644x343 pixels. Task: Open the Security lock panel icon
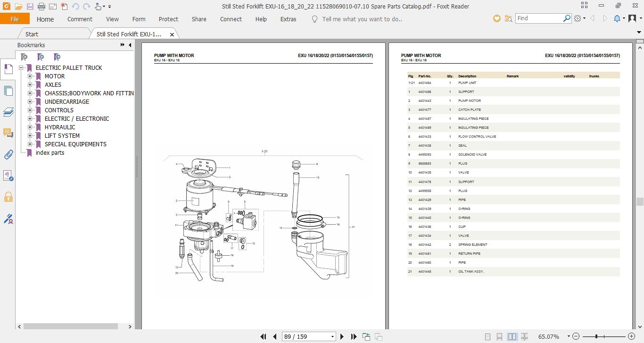(8, 197)
